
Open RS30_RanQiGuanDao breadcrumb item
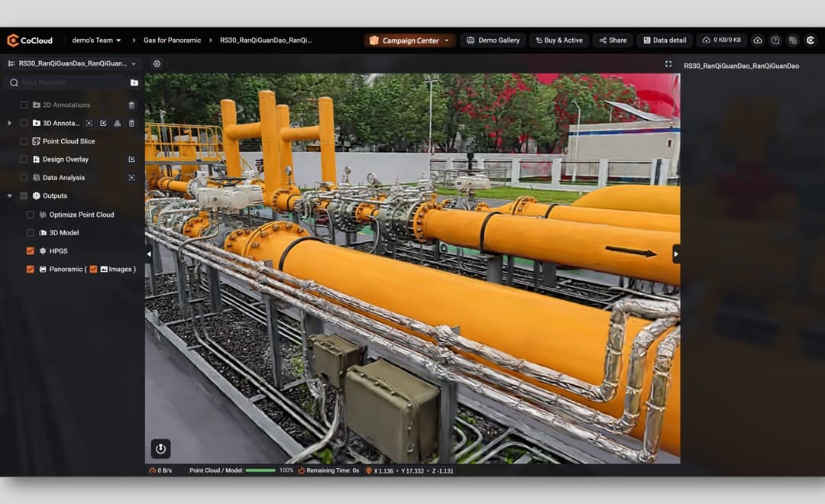(x=266, y=40)
